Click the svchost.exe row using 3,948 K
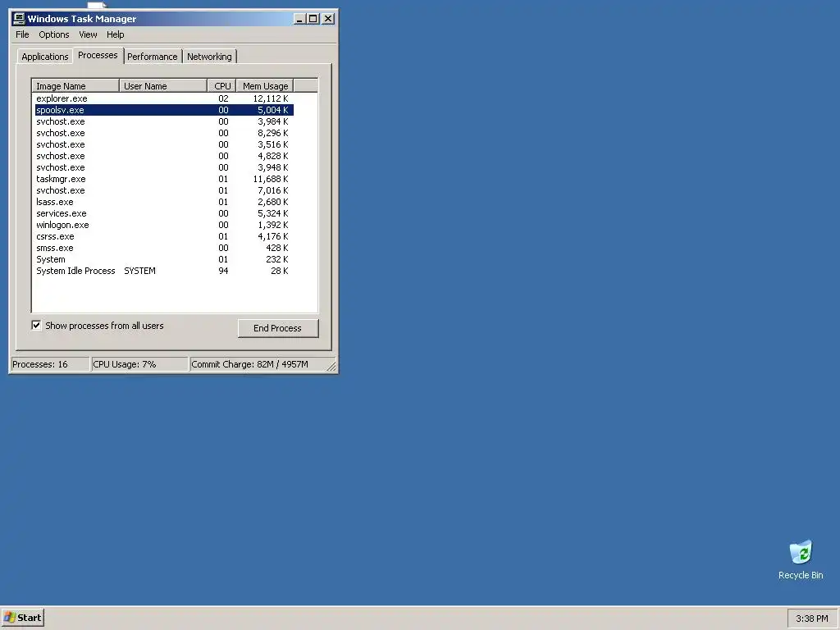The height and width of the screenshot is (630, 840). coord(164,167)
